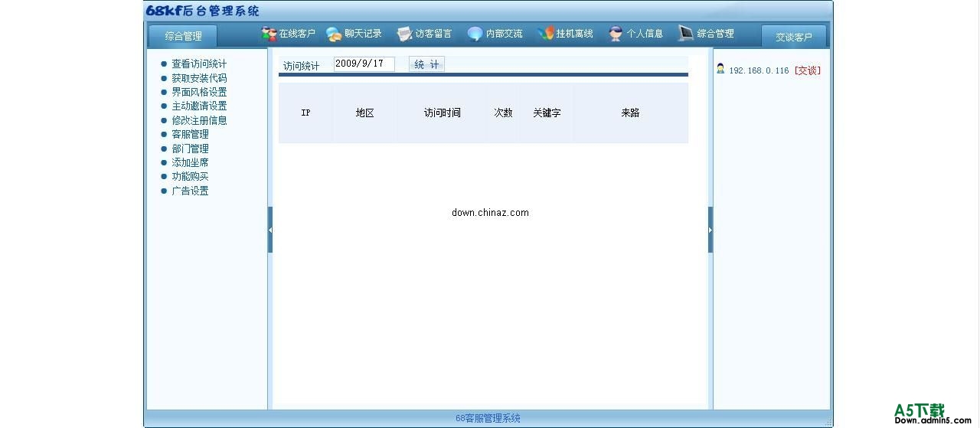Open 广告设置 in sidebar
Viewport: 980px width, 428px height.
(x=190, y=191)
